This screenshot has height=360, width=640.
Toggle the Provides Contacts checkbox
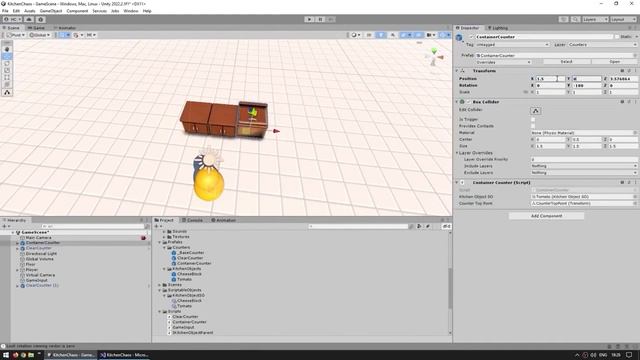click(x=533, y=126)
